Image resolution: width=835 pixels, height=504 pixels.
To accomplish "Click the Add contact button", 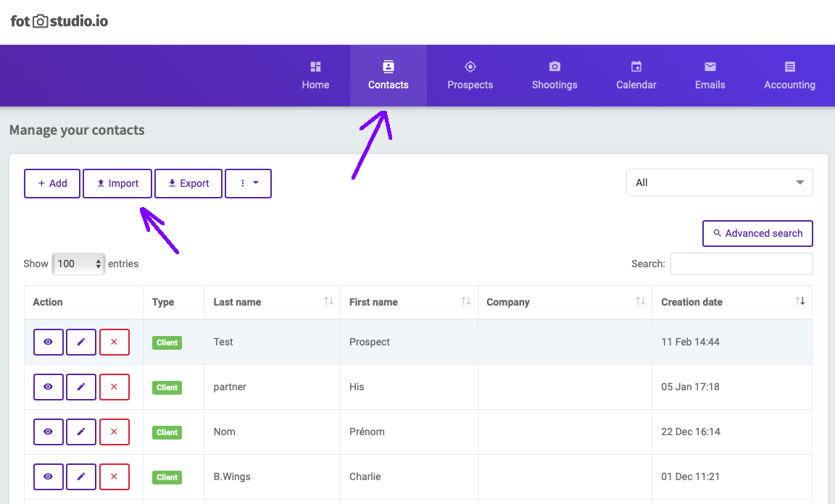I will point(52,184).
